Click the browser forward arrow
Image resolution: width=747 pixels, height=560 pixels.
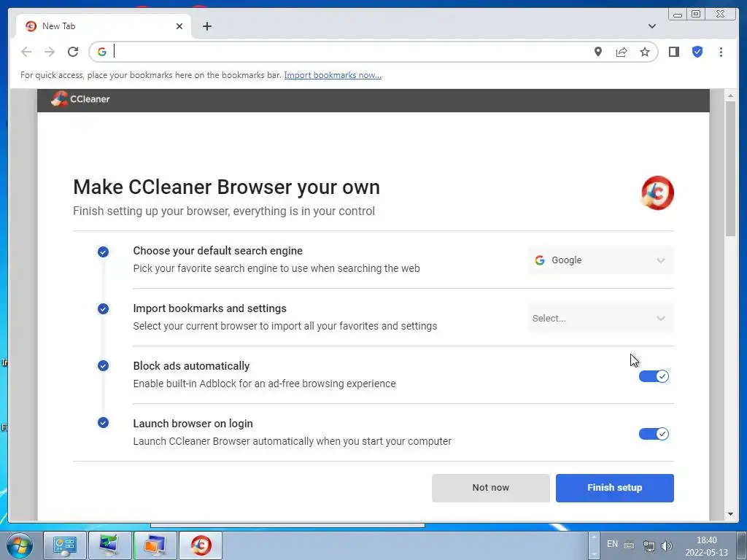[x=50, y=52]
